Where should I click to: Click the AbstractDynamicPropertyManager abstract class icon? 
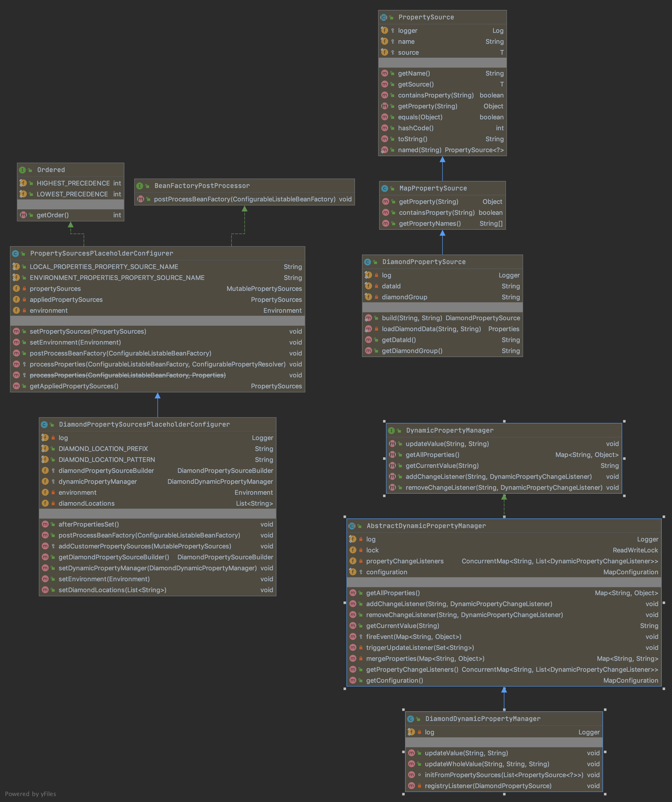pos(352,526)
